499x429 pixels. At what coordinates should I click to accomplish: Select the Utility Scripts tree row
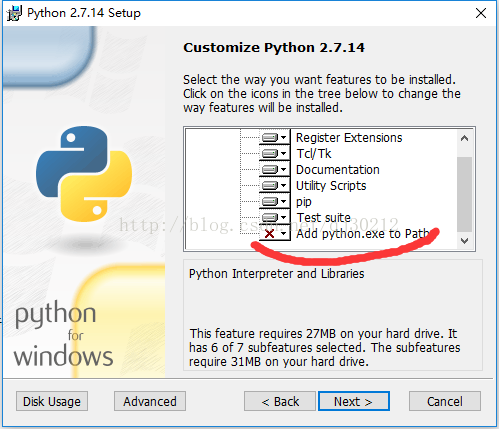coord(331,186)
